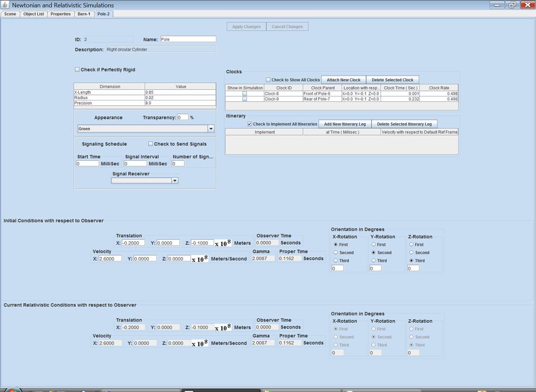This screenshot has width=536, height=392.
Task: Switch to the Scene tab
Action: click(10, 14)
